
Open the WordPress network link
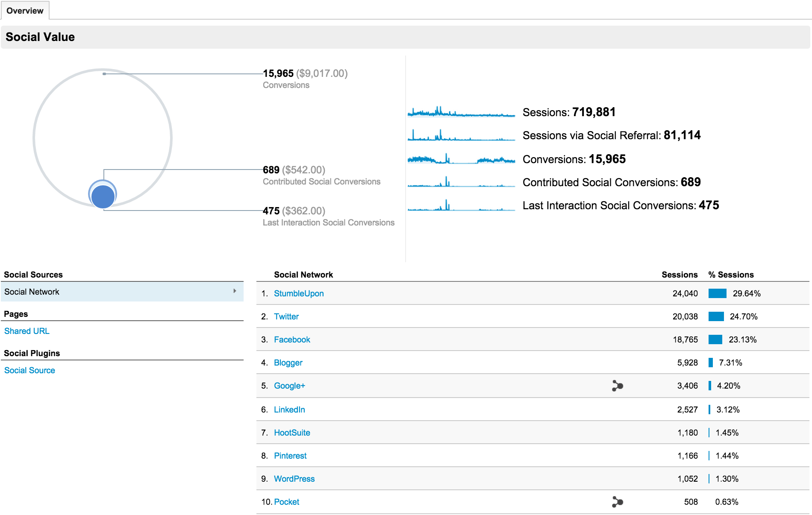click(x=294, y=479)
